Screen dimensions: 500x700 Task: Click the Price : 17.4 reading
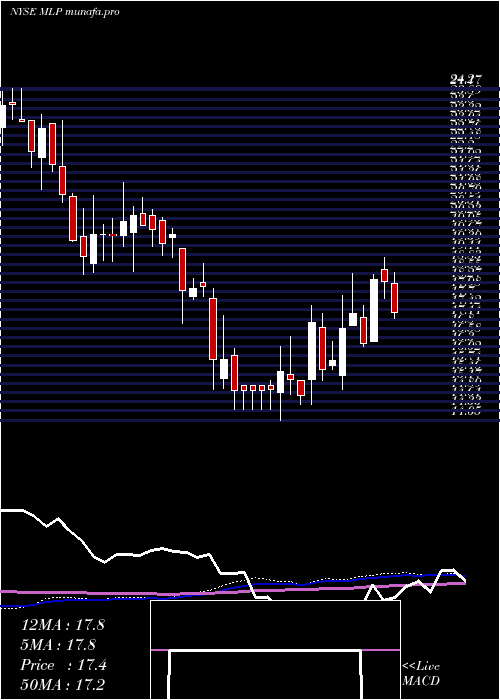pyautogui.click(x=63, y=665)
